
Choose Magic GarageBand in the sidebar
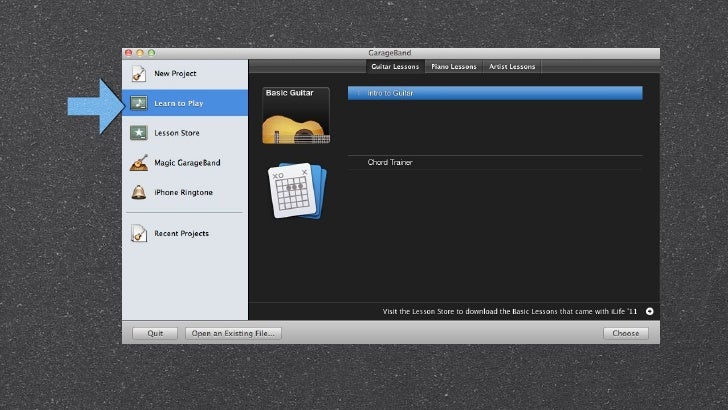pyautogui.click(x=185, y=163)
